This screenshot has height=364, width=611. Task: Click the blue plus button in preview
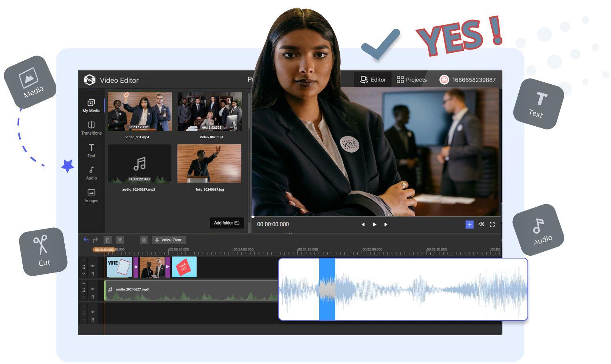(x=469, y=225)
